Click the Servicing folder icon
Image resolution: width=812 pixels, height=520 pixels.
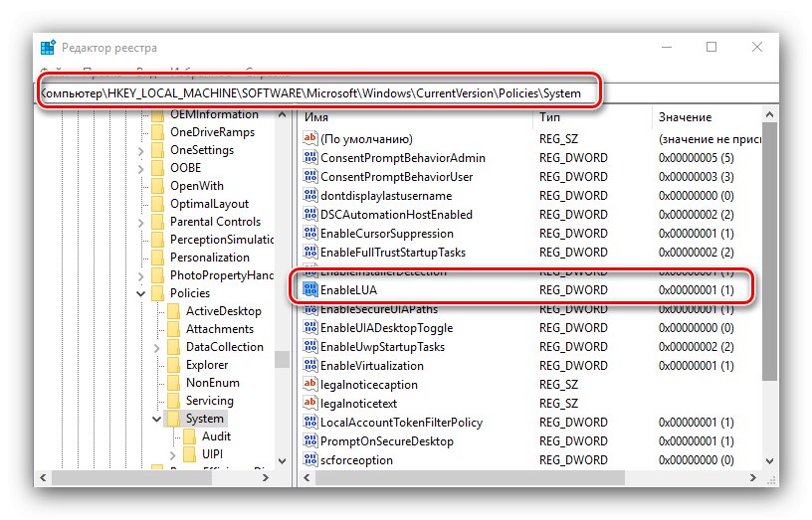coord(173,401)
